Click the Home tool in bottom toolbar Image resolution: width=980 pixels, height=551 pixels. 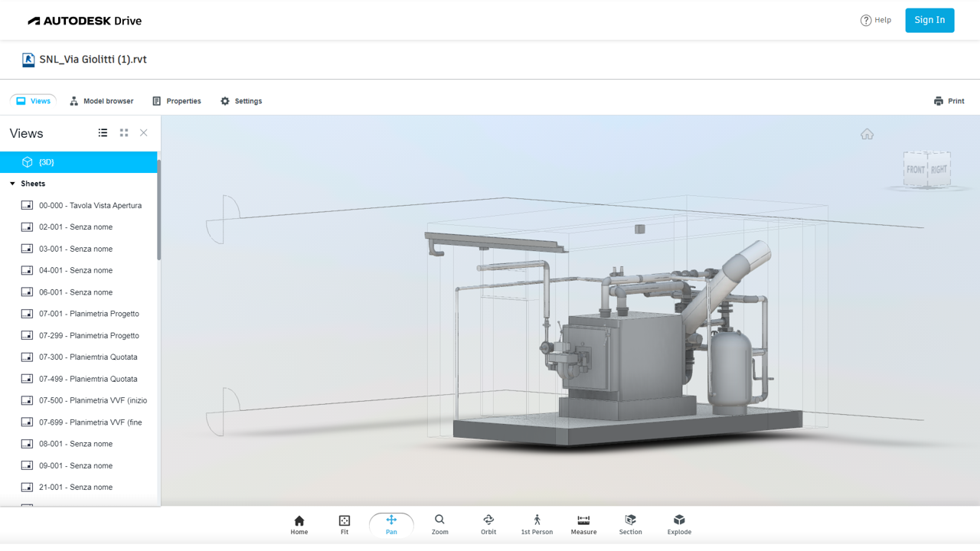(x=299, y=524)
